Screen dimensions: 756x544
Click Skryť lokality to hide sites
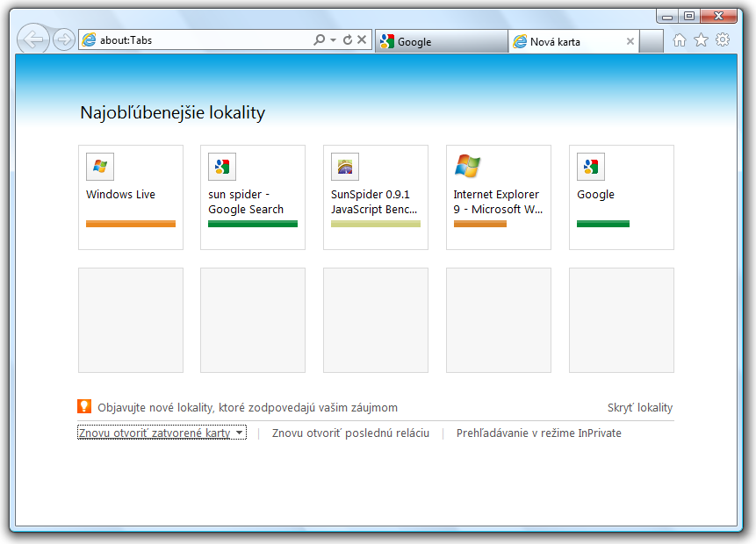[640, 408]
